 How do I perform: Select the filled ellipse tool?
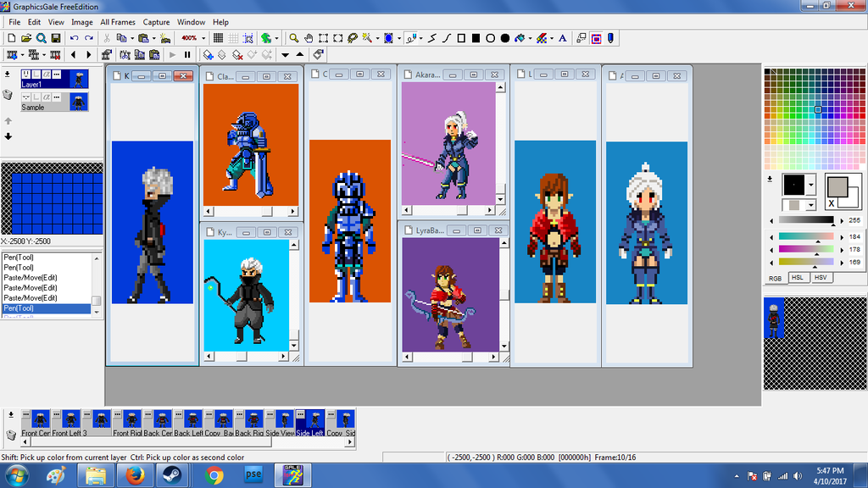point(505,38)
